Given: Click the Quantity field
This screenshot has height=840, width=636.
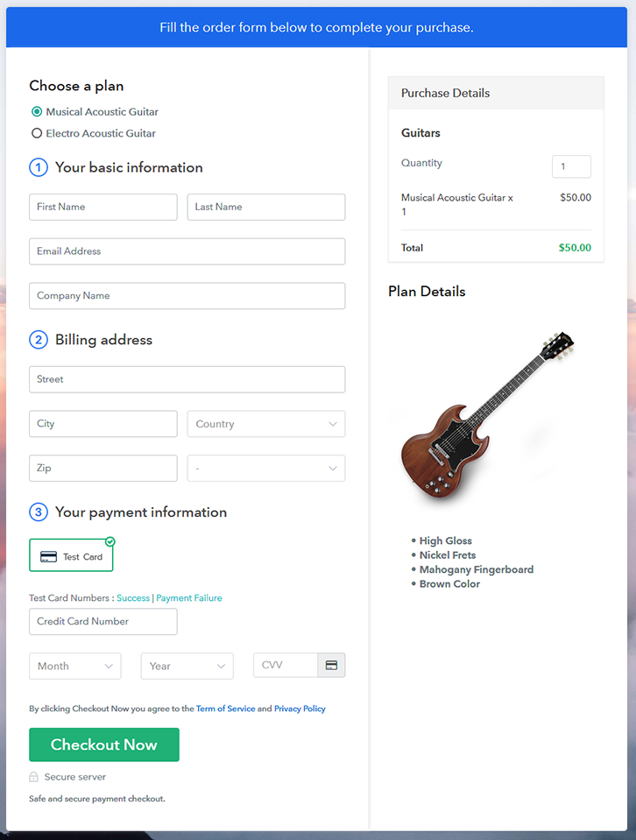Looking at the screenshot, I should [571, 166].
